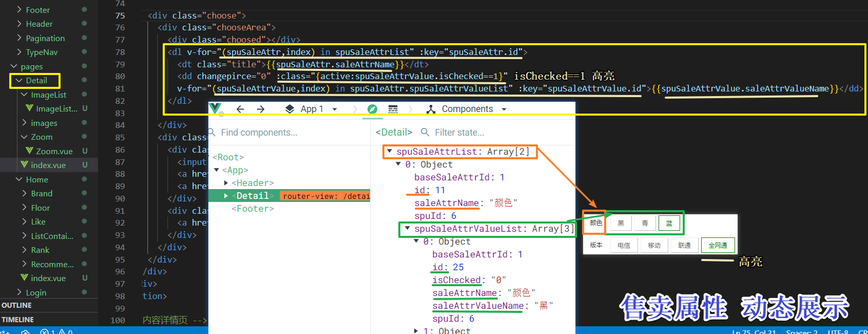
Task: Select the 移动 version option
Action: point(654,245)
